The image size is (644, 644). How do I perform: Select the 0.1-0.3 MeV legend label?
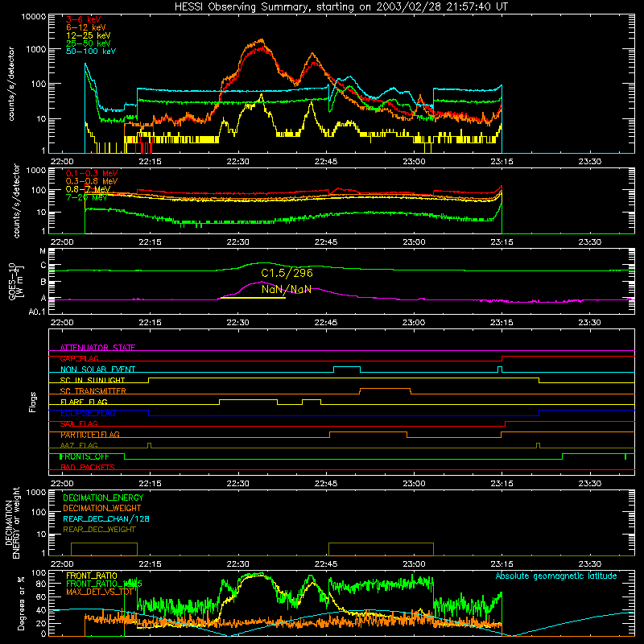[91, 173]
